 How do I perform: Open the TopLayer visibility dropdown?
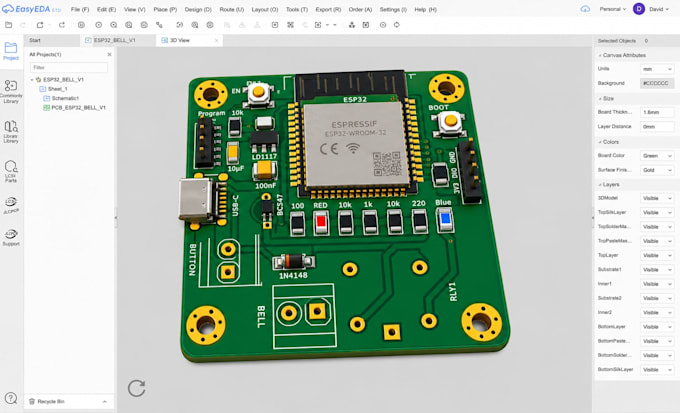click(657, 256)
